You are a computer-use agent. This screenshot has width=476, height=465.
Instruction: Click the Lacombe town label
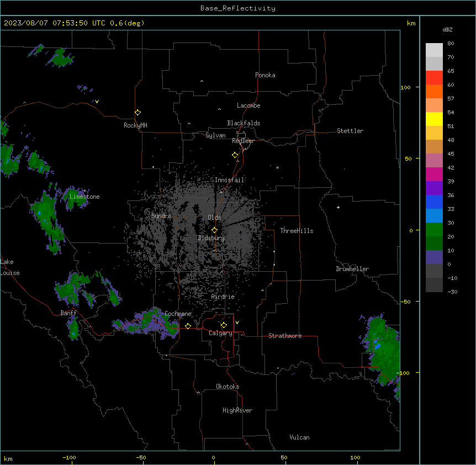tap(248, 105)
